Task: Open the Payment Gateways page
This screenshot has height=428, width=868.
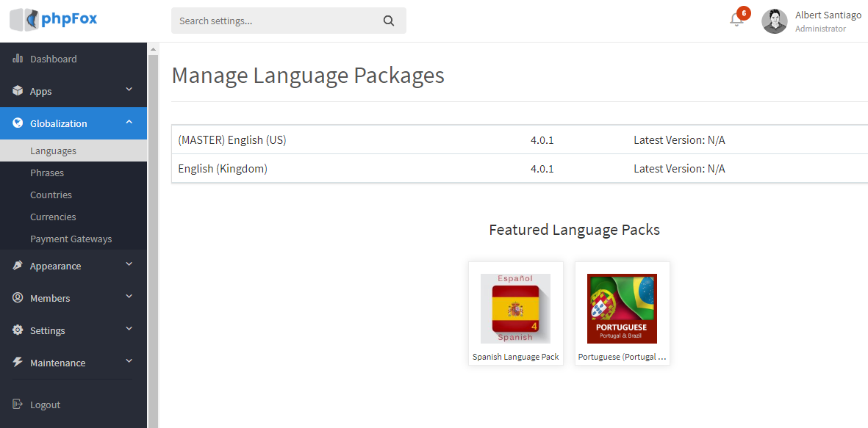Action: click(71, 239)
